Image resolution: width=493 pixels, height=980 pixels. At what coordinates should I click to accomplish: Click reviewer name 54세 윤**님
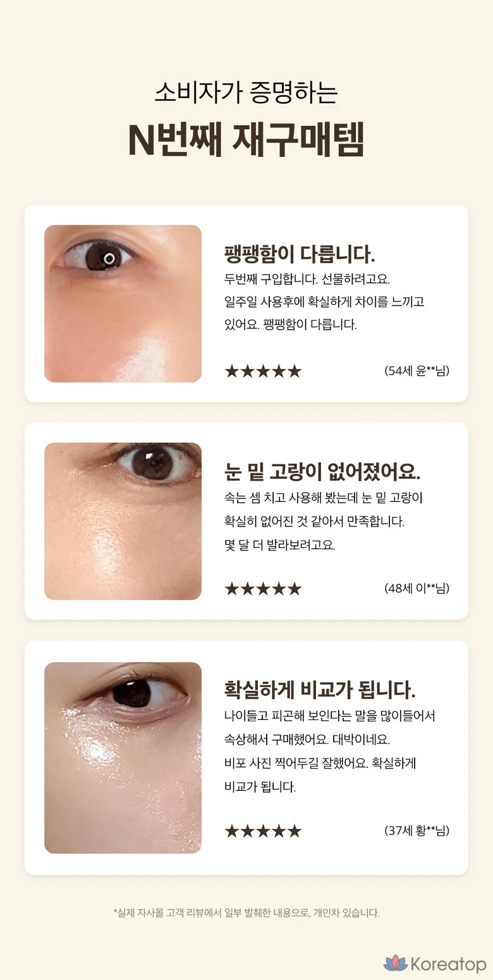coord(417,371)
